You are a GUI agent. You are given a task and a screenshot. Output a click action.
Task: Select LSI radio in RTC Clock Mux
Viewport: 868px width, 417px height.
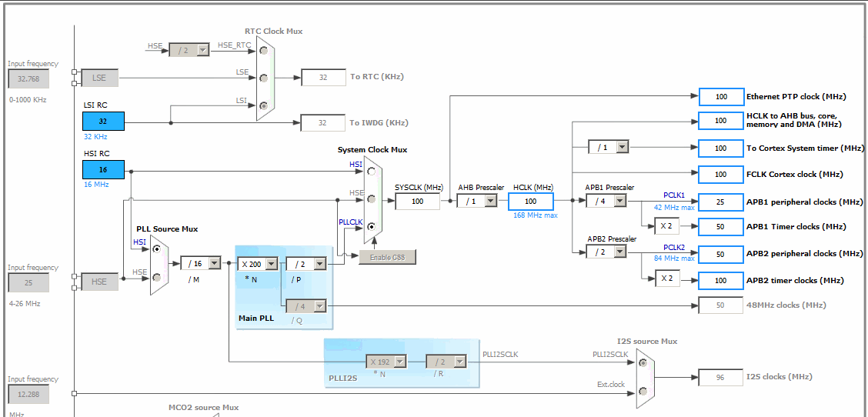click(264, 105)
